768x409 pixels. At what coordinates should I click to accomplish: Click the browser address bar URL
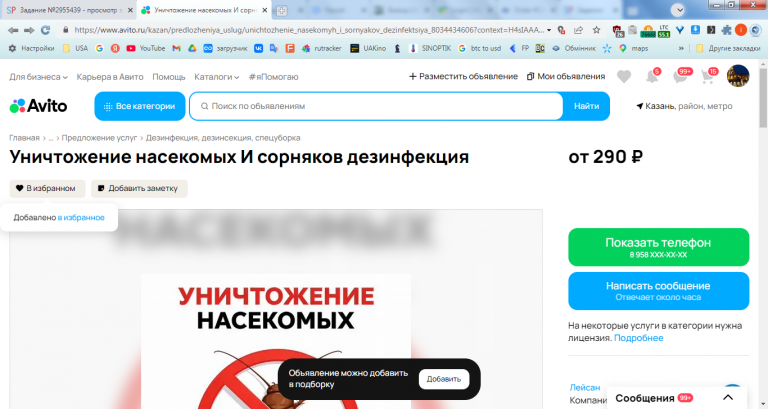[x=309, y=30]
